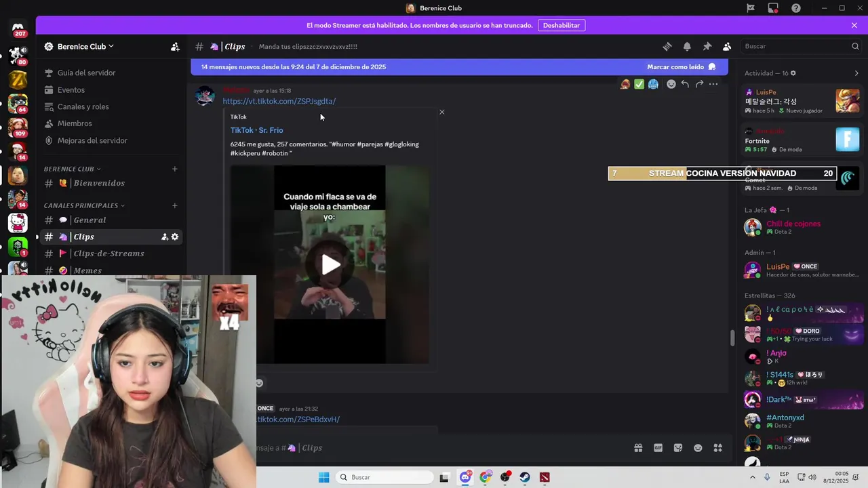Click the add reaction smiley on message toolbar
The image size is (868, 488).
[x=671, y=84]
